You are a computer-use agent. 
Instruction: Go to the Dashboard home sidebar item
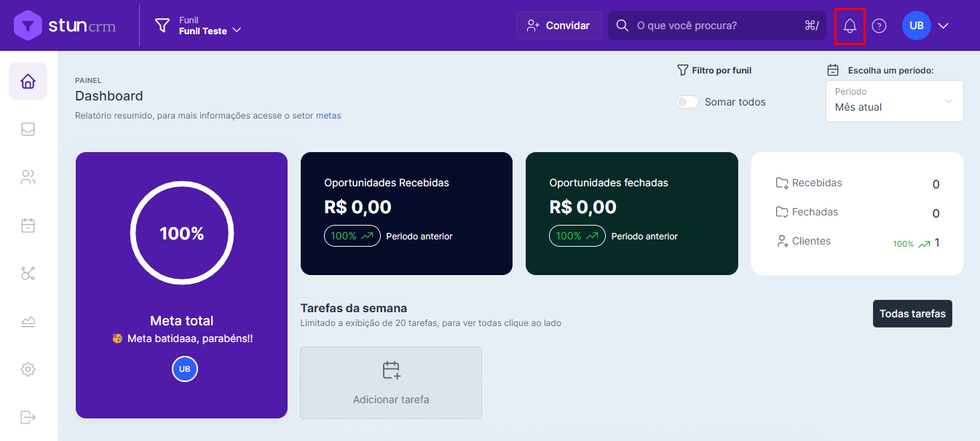pyautogui.click(x=28, y=82)
